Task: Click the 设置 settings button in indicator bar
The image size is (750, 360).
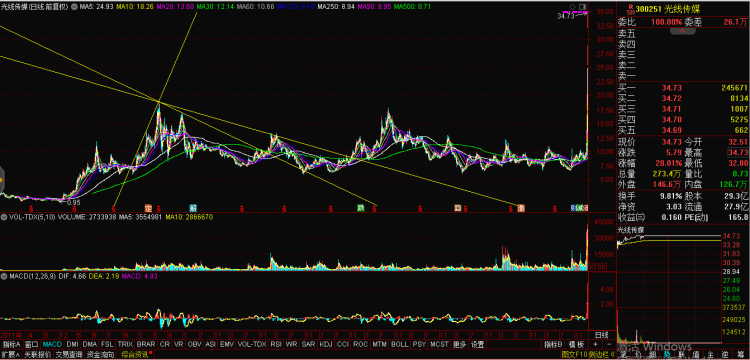Action: 477,344
